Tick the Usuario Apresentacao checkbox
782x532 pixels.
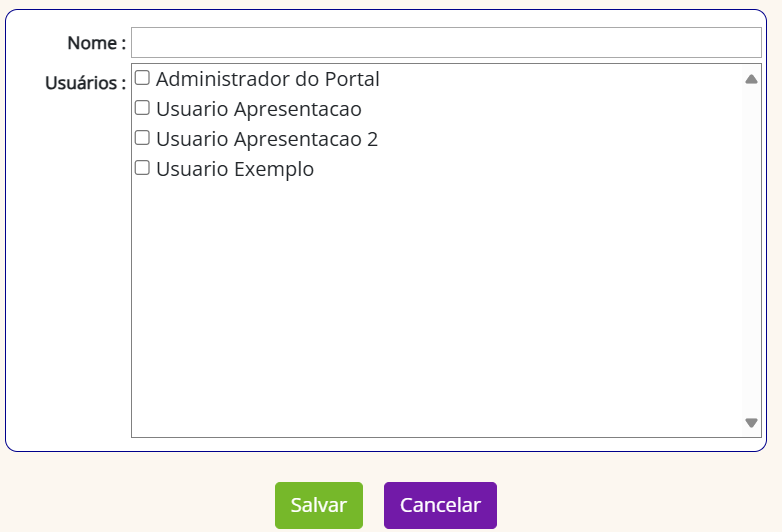click(x=142, y=108)
